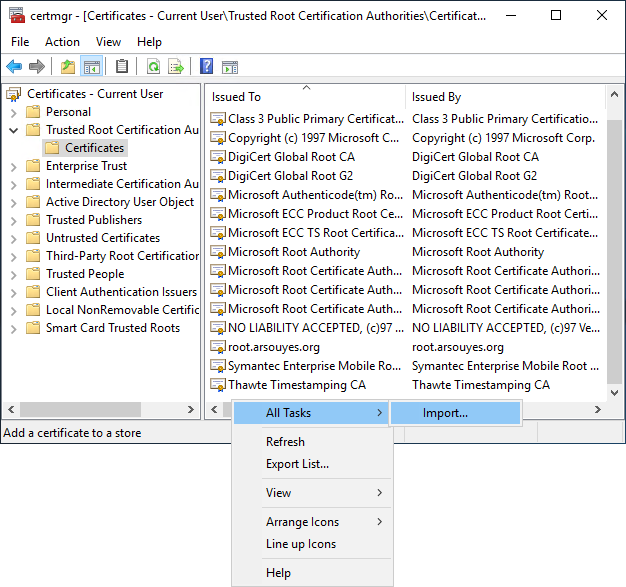
Task: Click the Certificates - Current User root icon
Action: point(14,94)
